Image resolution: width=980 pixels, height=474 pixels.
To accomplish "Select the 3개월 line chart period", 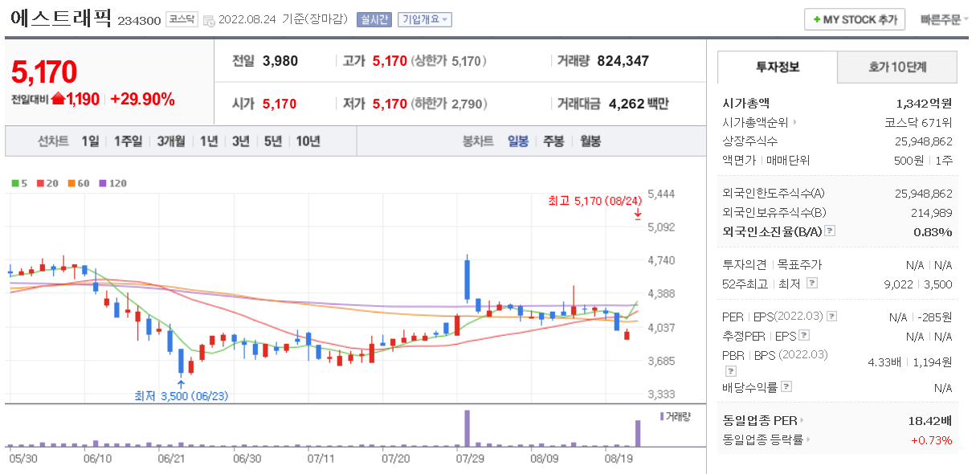I will 171,141.
